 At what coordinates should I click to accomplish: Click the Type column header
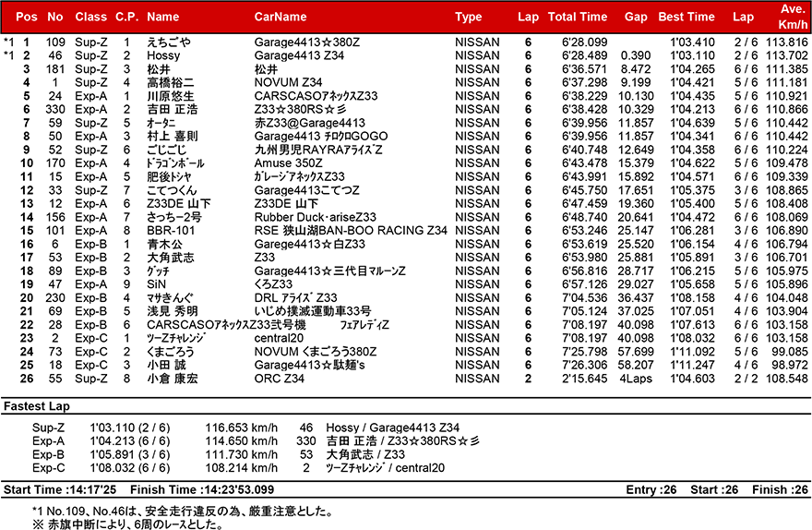(468, 17)
